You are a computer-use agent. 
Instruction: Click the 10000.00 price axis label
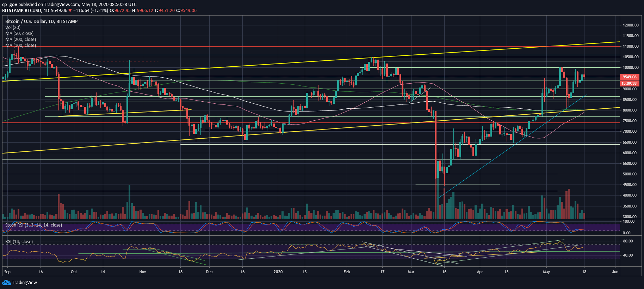631,67
